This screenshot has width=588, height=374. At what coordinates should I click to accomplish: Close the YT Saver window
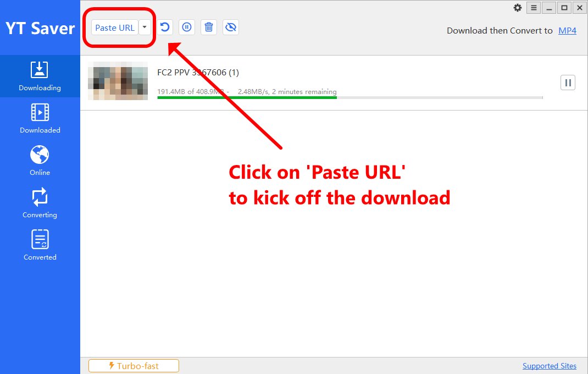[580, 8]
